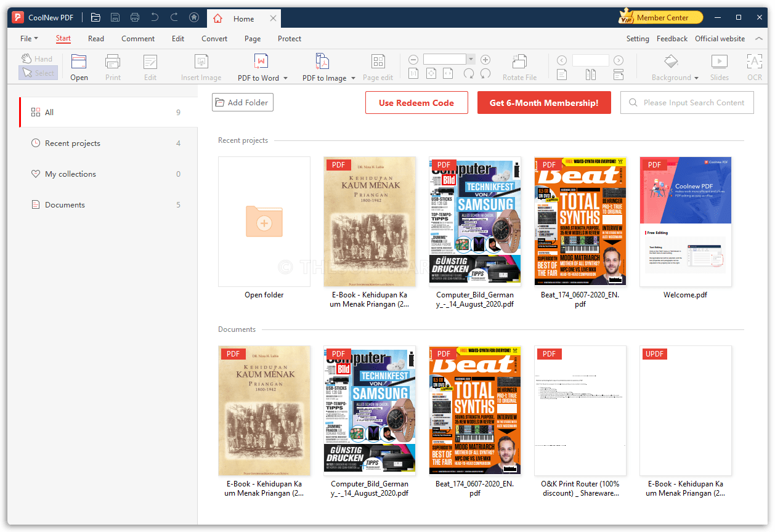
Task: Open Welcome.pdf thumbnail
Action: [686, 222]
